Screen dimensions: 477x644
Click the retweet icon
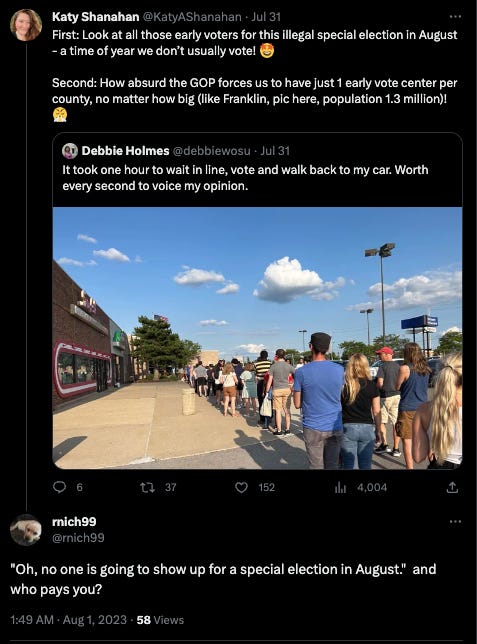click(x=147, y=488)
